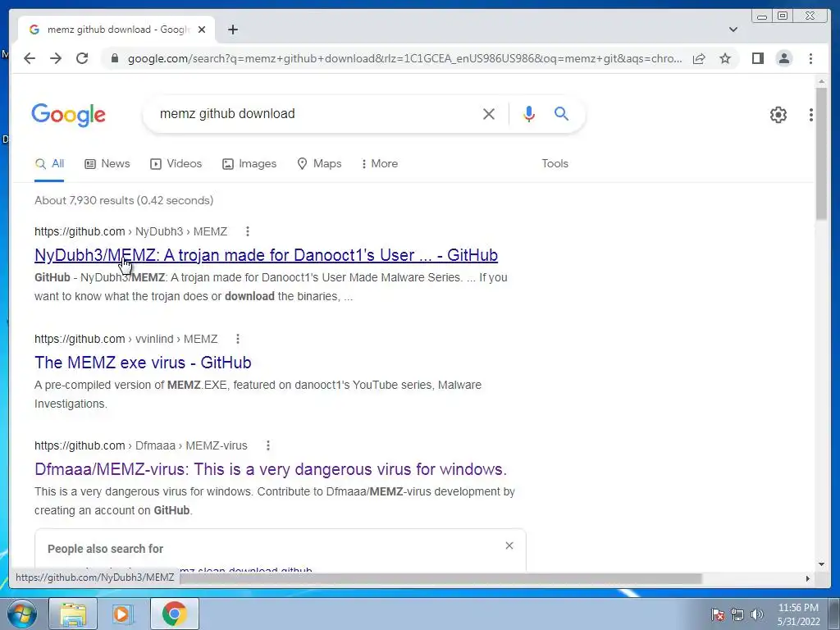
Task: Open Google page options dots
Action: pyautogui.click(x=811, y=115)
